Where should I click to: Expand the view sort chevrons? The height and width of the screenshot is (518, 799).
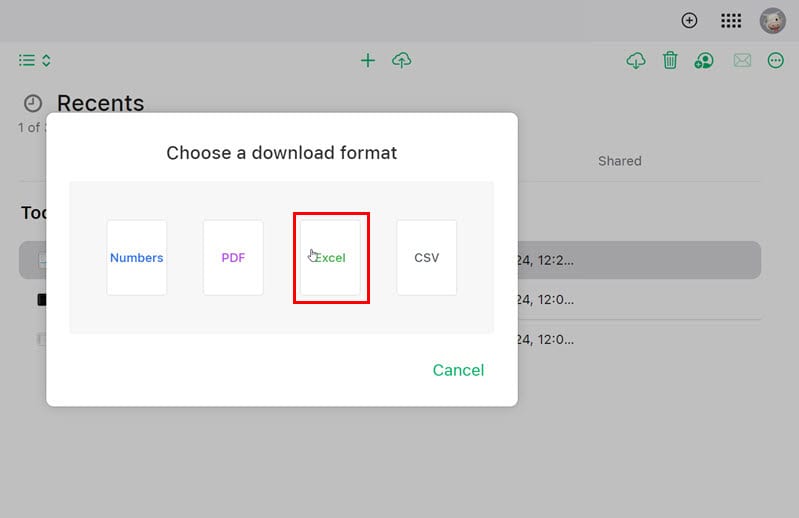pyautogui.click(x=46, y=61)
